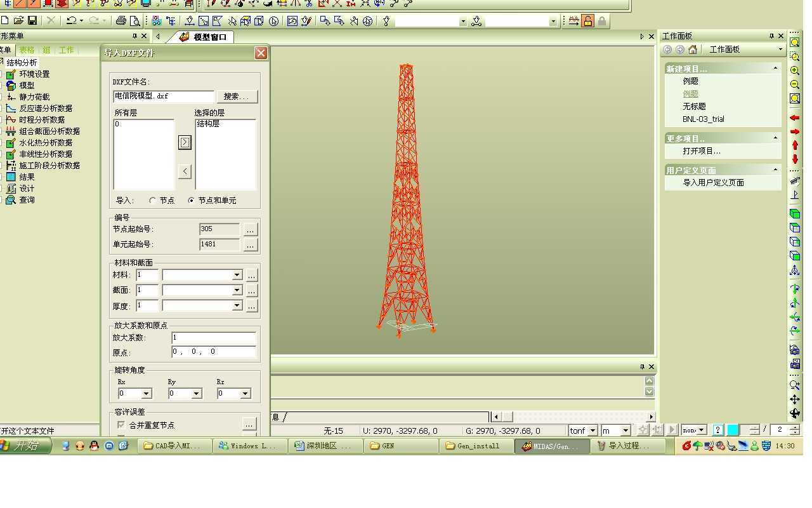
Task: Click the red left arrow view icon
Action: (795, 118)
